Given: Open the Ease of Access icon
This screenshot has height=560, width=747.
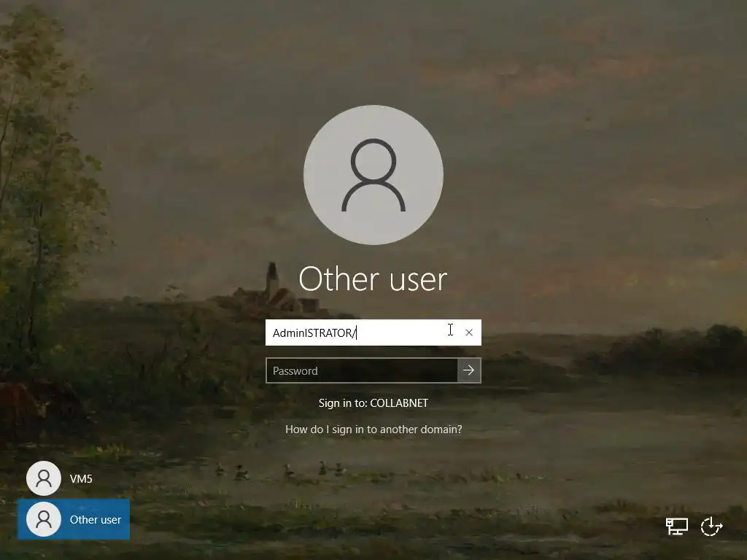Looking at the screenshot, I should (x=712, y=526).
